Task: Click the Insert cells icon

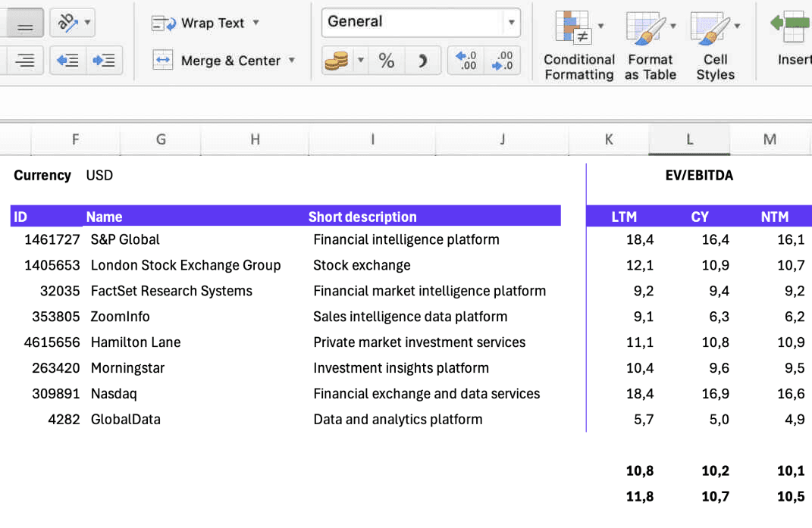Action: tap(792, 27)
